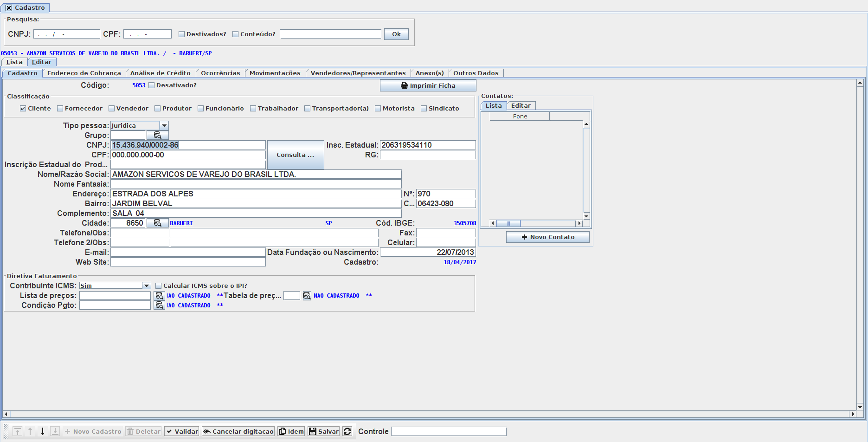Click the Fone column header in Contatos
Screen dimensions: 868x442
pos(520,117)
